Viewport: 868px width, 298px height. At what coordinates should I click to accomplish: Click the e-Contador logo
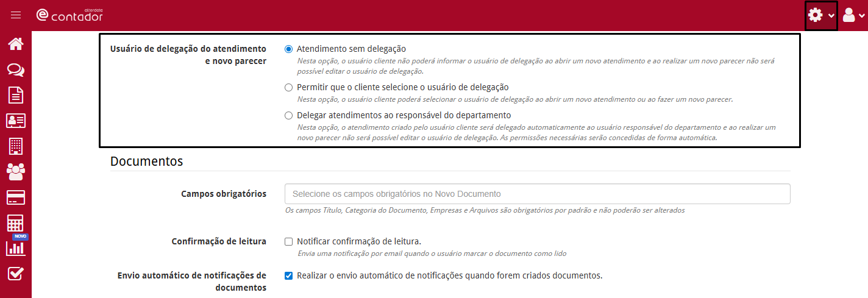[x=69, y=15]
